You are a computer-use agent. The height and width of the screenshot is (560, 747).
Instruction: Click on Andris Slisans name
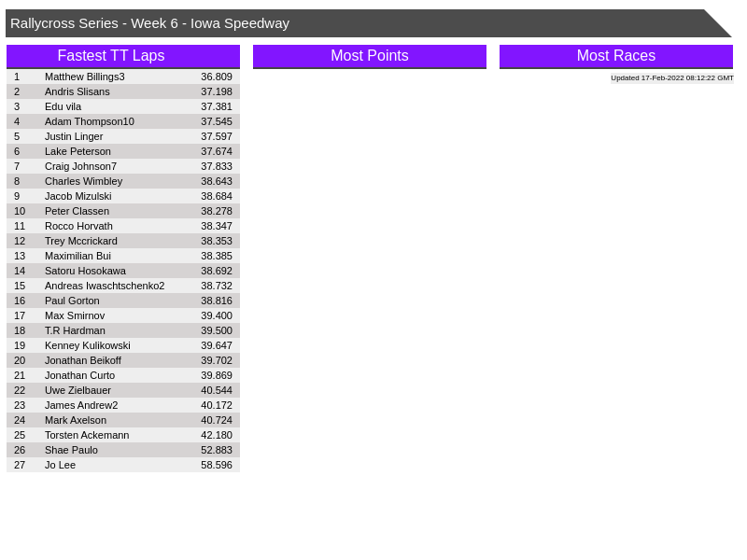click(78, 91)
